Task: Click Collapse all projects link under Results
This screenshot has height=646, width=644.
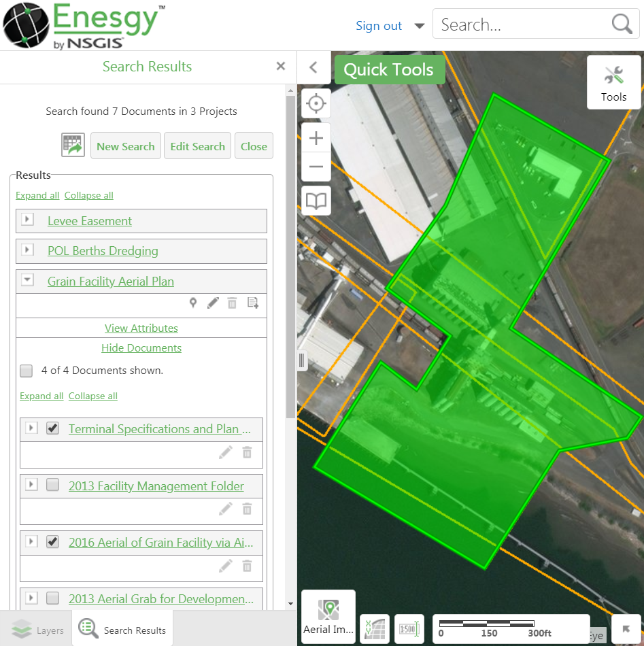Action: [x=89, y=195]
